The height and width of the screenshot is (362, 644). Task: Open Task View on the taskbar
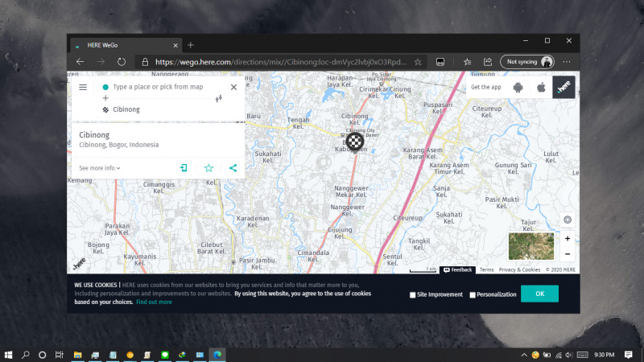pos(59,355)
